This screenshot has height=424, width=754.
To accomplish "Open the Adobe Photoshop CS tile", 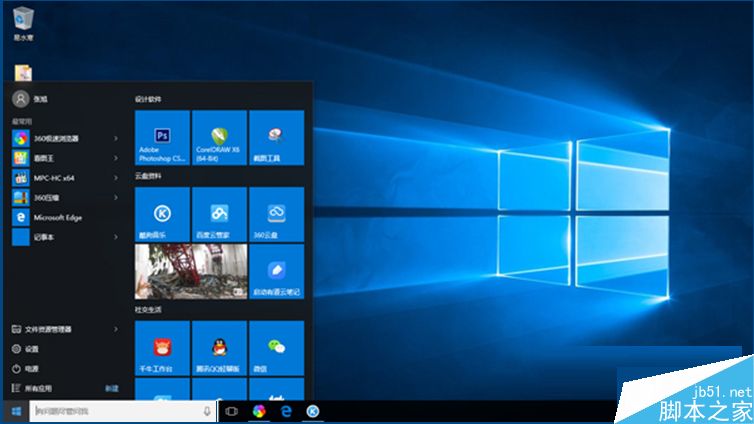I will coord(162,138).
